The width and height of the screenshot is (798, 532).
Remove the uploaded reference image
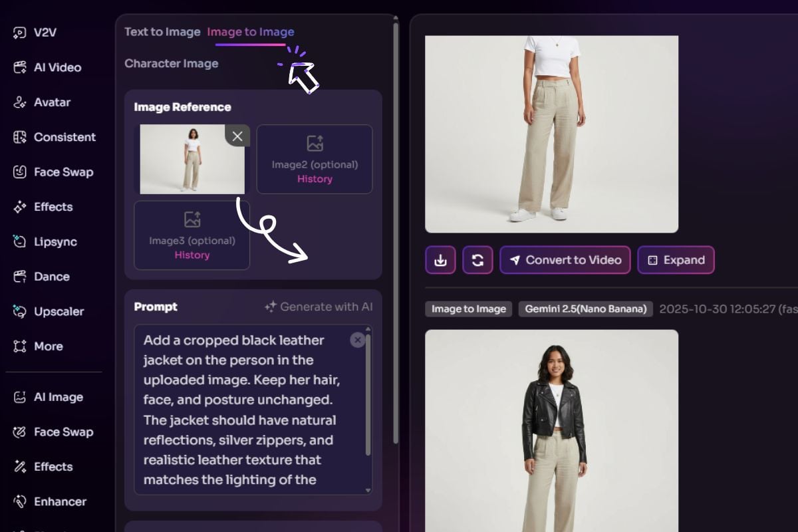(x=237, y=136)
